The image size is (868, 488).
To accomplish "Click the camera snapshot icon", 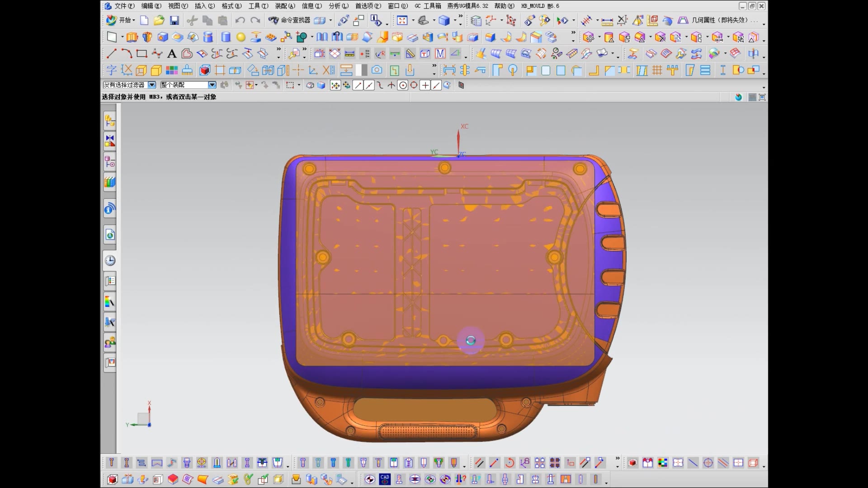I will point(377,70).
